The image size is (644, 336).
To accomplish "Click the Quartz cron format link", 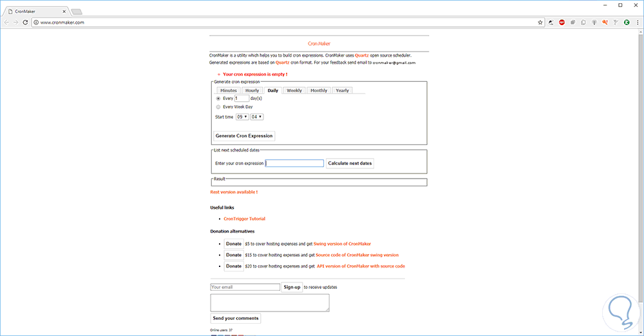I will [282, 63].
